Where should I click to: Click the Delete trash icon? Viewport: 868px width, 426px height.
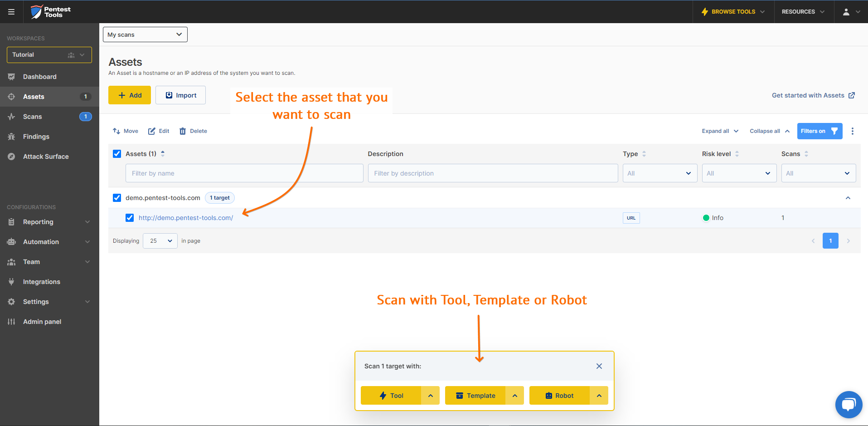point(183,131)
